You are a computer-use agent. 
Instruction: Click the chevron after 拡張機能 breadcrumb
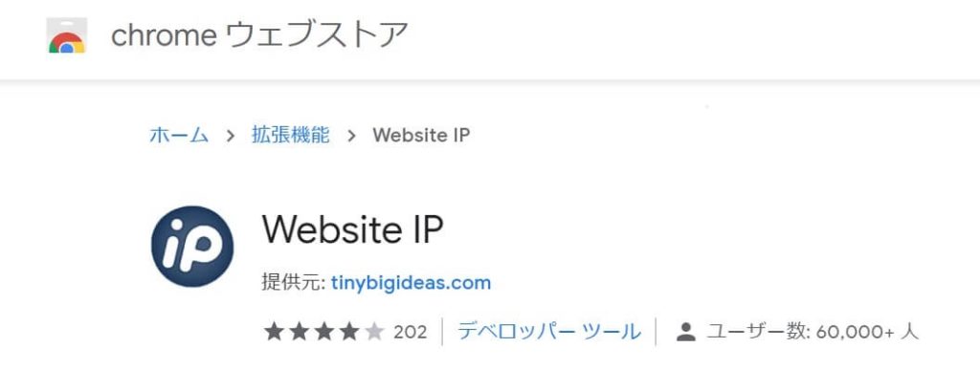click(x=351, y=136)
